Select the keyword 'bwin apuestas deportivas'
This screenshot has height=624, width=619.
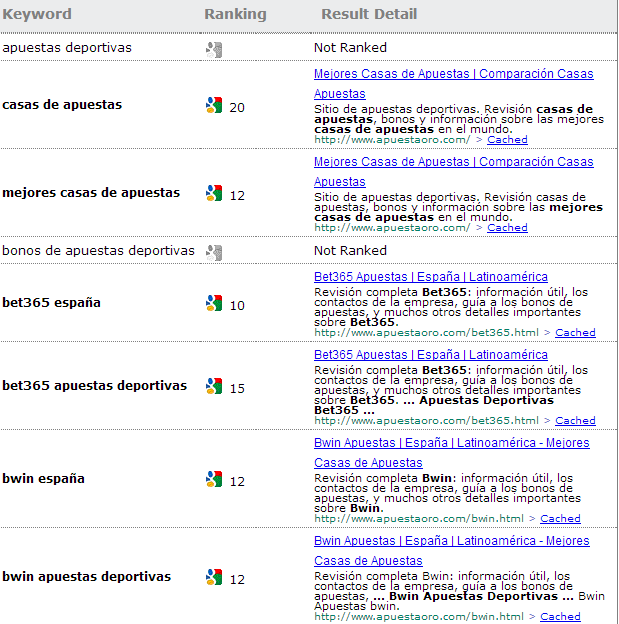86,577
